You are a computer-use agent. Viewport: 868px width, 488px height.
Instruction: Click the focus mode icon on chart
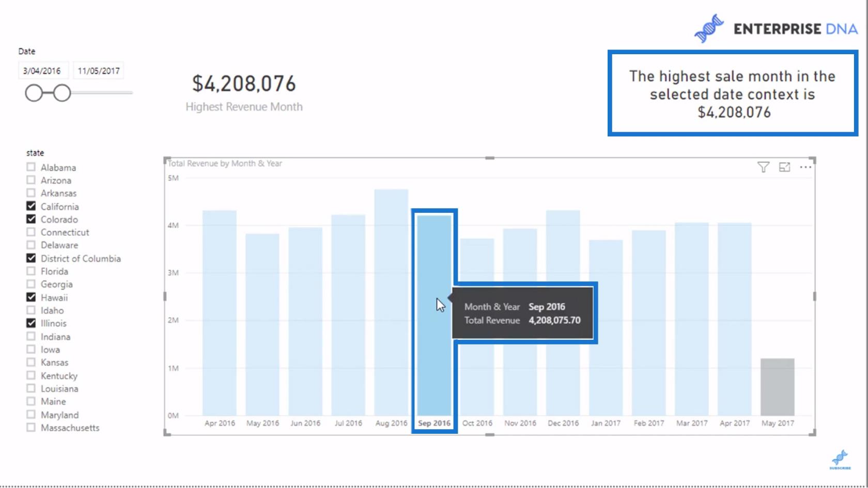pos(784,167)
